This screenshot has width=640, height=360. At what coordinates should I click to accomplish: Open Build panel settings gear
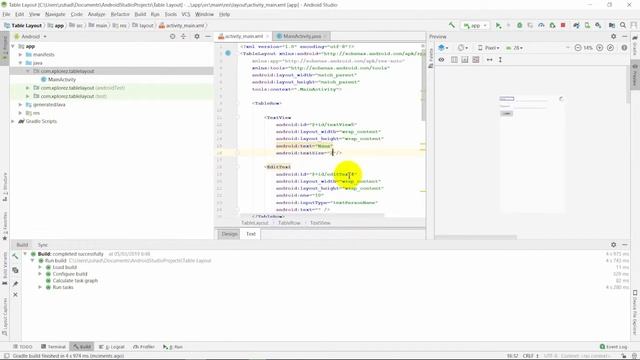coord(613,244)
